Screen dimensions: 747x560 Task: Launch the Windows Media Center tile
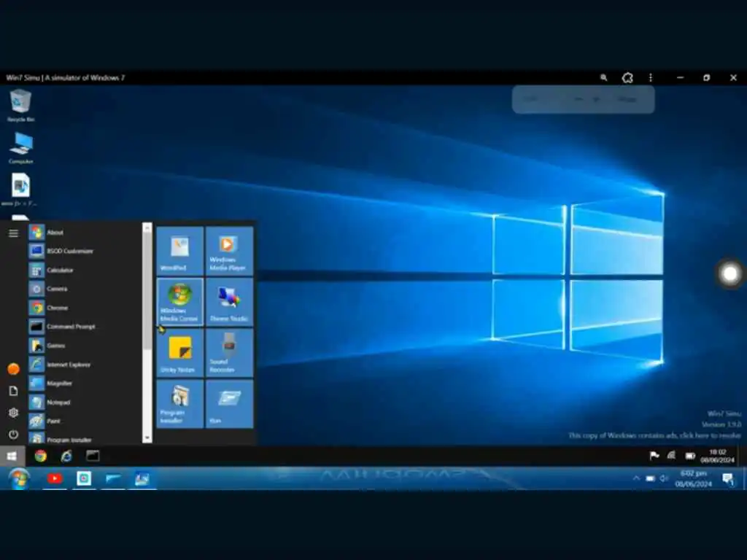tap(180, 302)
